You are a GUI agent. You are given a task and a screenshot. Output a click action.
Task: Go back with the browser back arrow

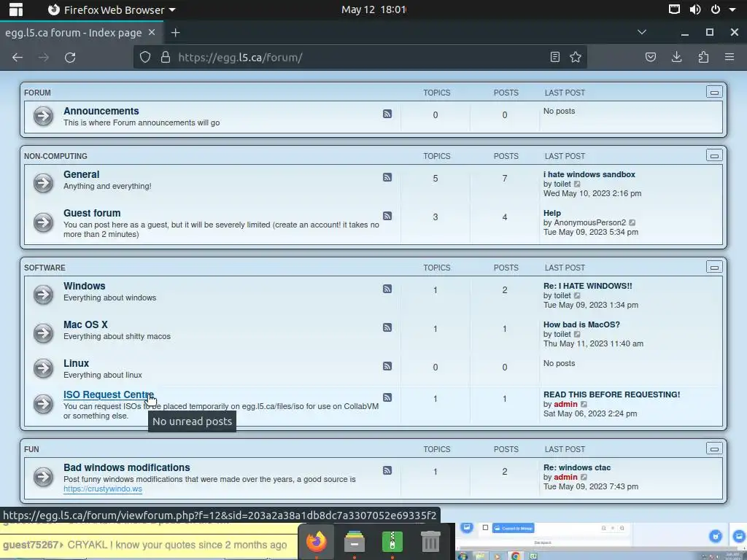tap(18, 58)
